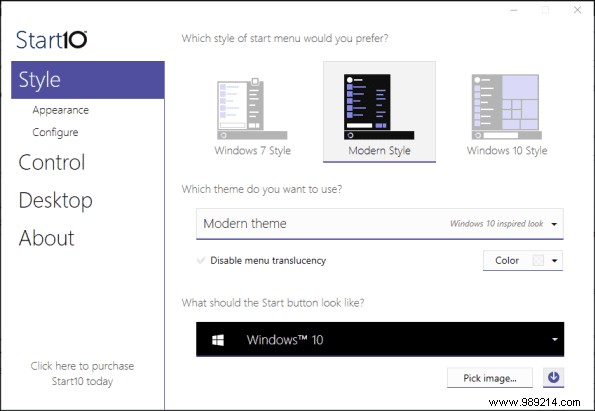Click the download more buttons icon

[553, 378]
